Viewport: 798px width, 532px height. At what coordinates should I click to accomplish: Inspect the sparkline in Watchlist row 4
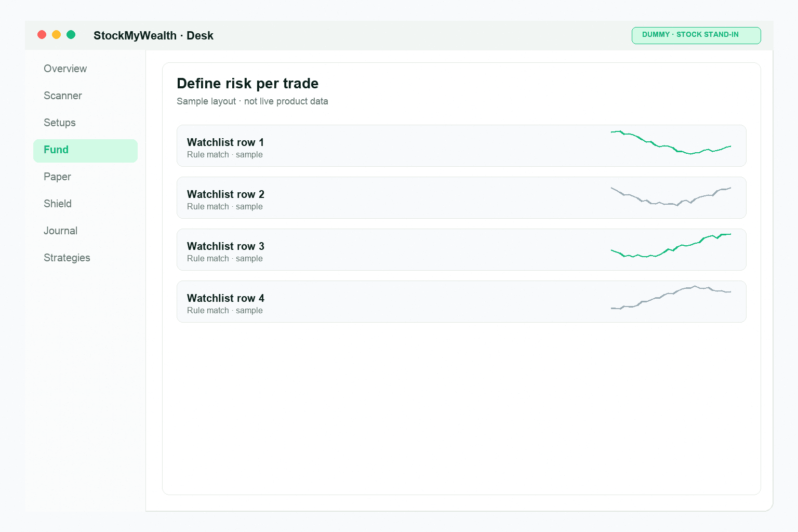tap(671, 298)
